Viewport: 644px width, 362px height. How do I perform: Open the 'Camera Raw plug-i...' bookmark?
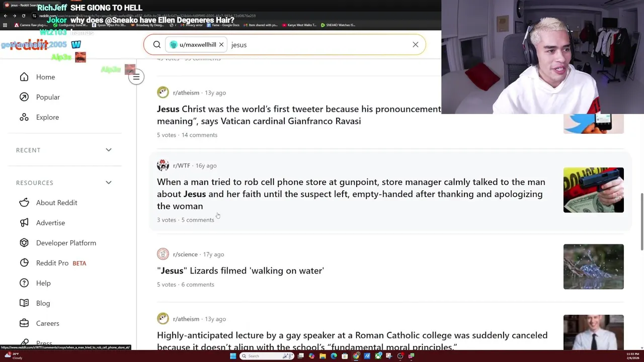pyautogui.click(x=30, y=25)
